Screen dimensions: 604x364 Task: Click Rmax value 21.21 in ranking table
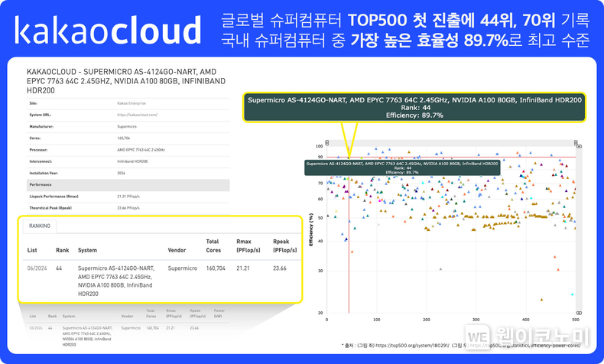point(242,268)
